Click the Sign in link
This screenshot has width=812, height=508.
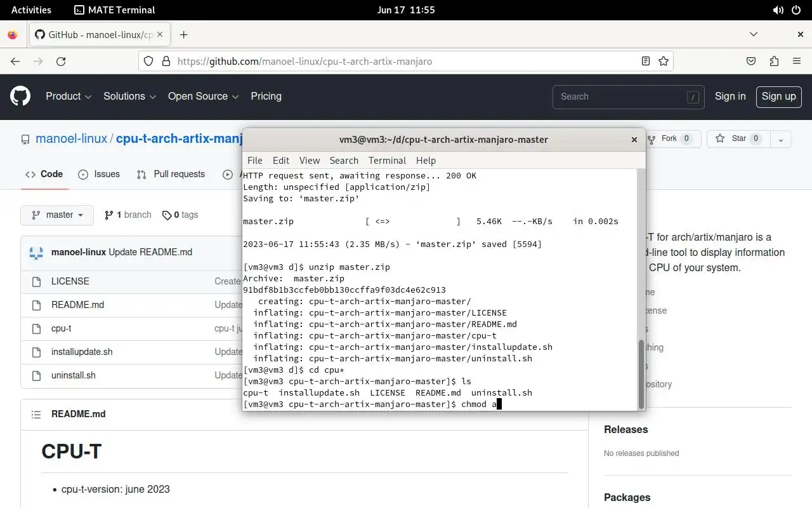730,97
